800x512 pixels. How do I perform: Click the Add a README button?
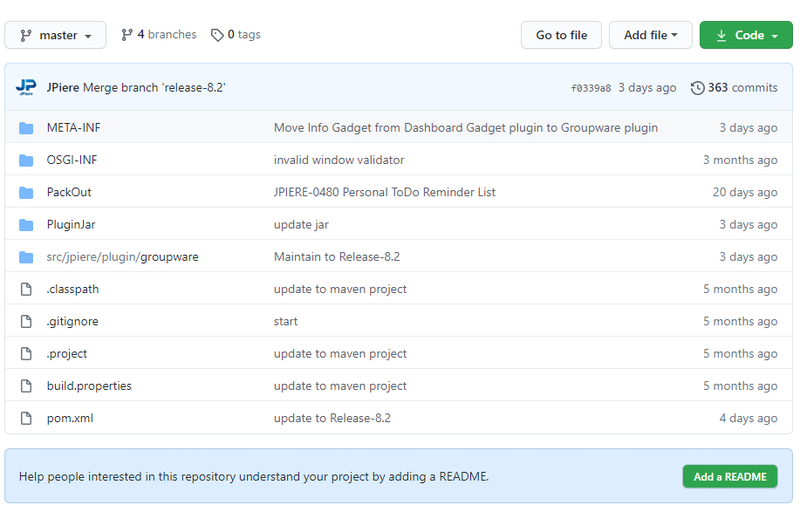click(x=729, y=477)
